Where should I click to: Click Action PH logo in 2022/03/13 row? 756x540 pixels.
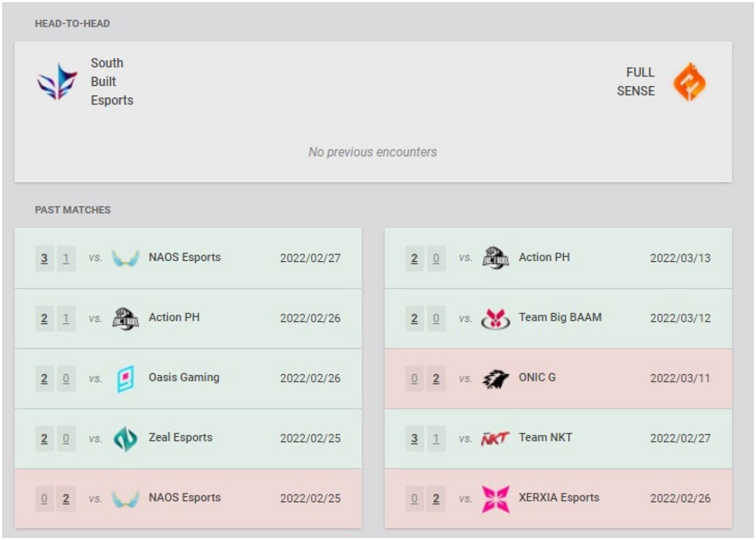(495, 258)
